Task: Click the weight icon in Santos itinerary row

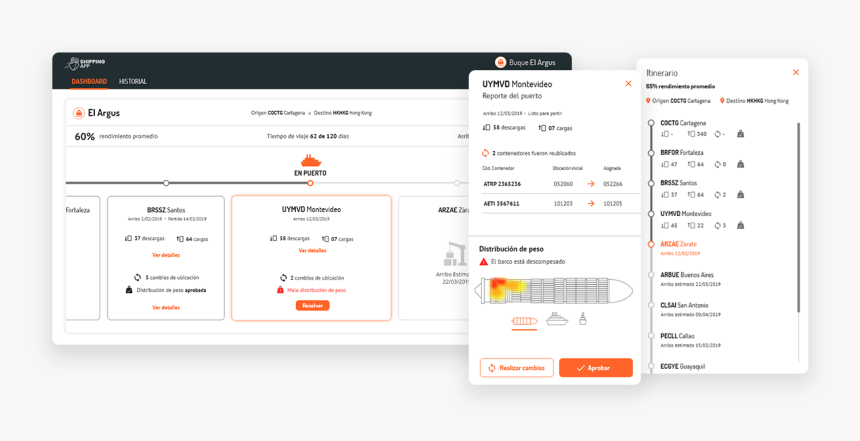Action: (740, 194)
